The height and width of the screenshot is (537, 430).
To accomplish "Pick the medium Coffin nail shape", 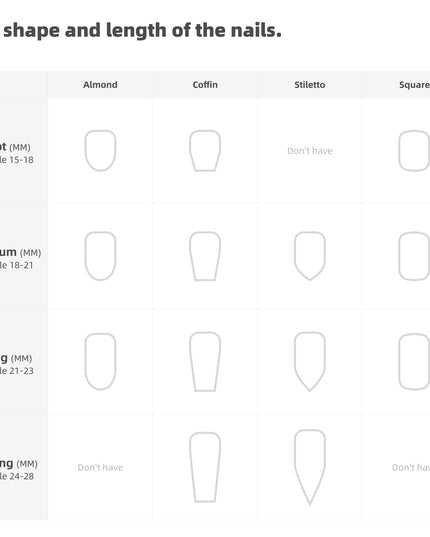I will point(205,256).
